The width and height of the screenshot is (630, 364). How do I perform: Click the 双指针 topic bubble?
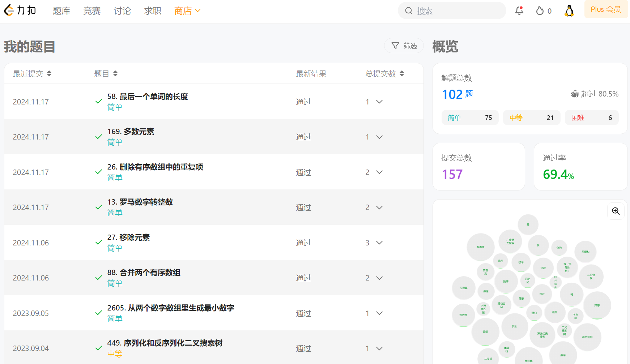click(463, 315)
